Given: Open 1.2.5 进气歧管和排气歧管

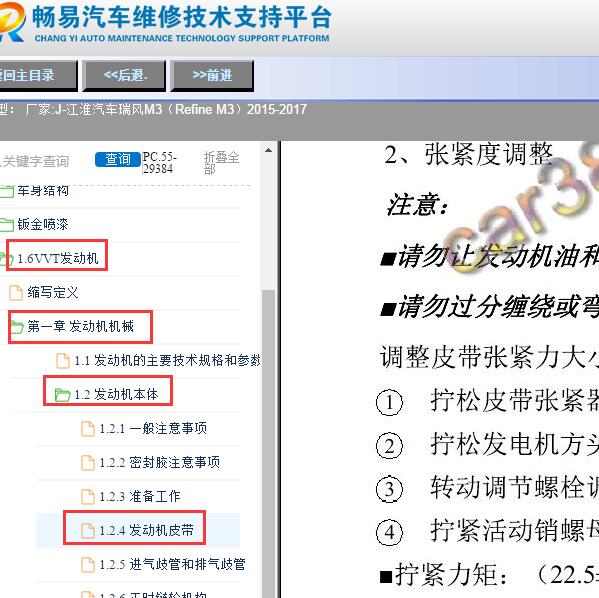Looking at the screenshot, I should click(172, 564).
